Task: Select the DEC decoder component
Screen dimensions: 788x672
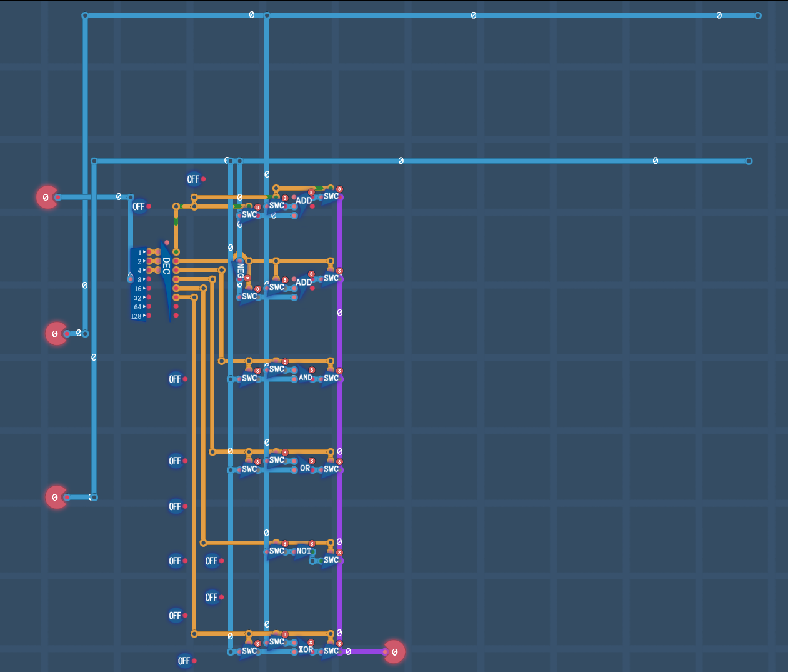Action: tap(166, 280)
